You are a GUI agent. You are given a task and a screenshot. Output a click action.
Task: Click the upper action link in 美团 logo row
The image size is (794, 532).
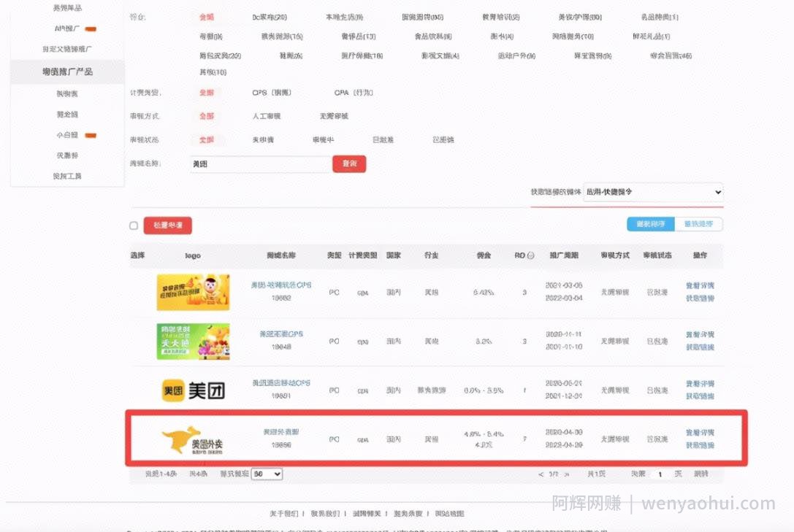tap(700, 384)
